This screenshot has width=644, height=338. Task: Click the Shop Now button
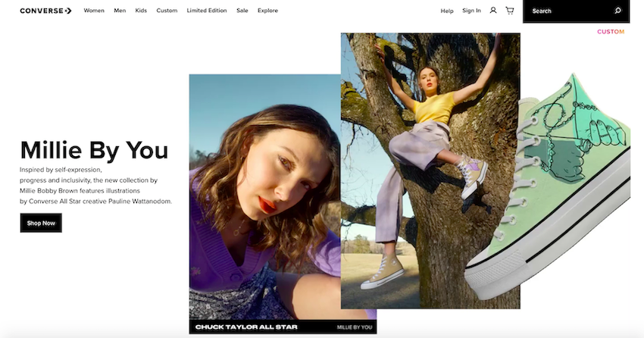tap(41, 223)
